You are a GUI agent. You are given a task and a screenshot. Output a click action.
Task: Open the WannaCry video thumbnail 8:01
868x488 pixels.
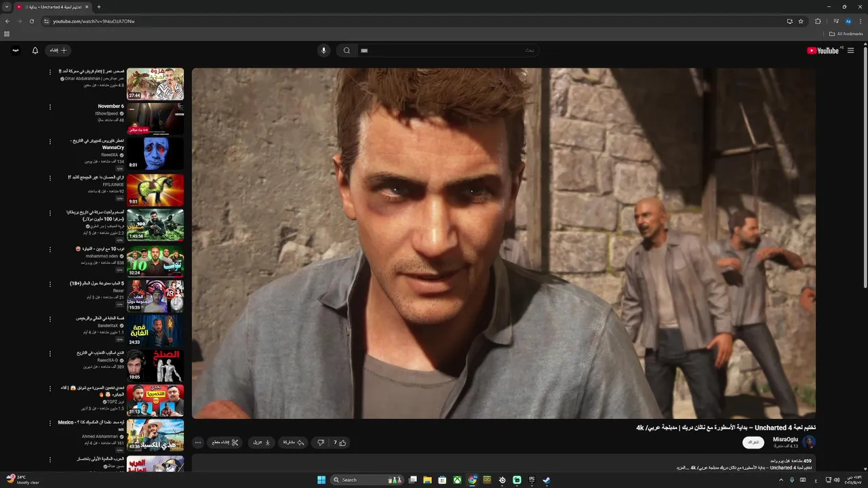pos(155,154)
